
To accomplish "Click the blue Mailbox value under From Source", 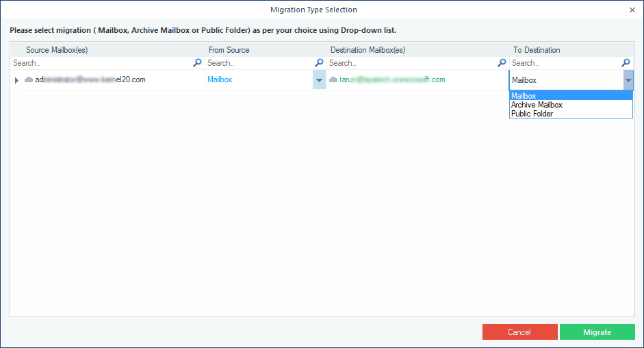I will coord(220,79).
